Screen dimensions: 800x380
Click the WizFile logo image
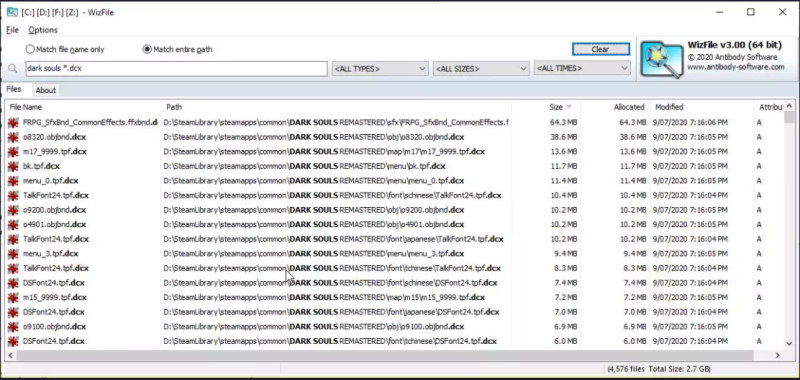tap(662, 60)
